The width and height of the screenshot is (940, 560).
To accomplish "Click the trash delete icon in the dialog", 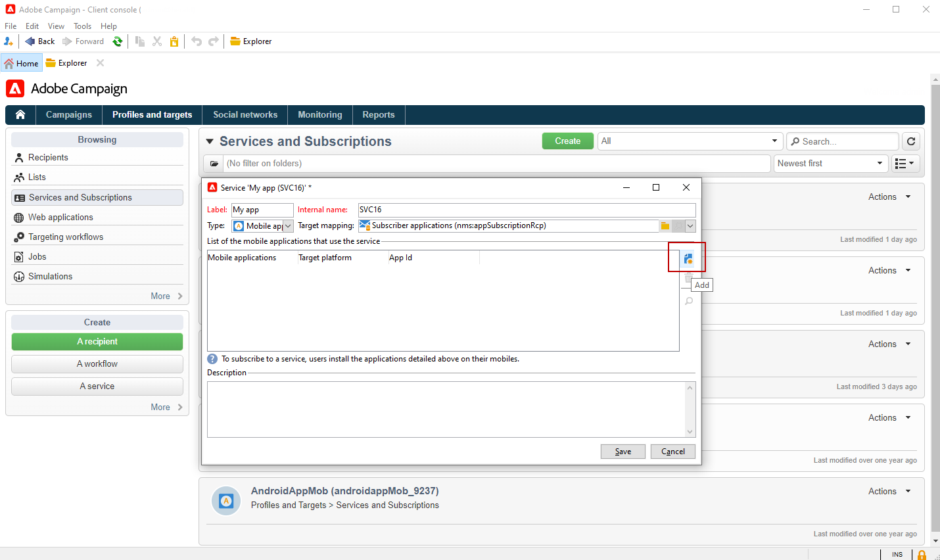I will pyautogui.click(x=688, y=279).
